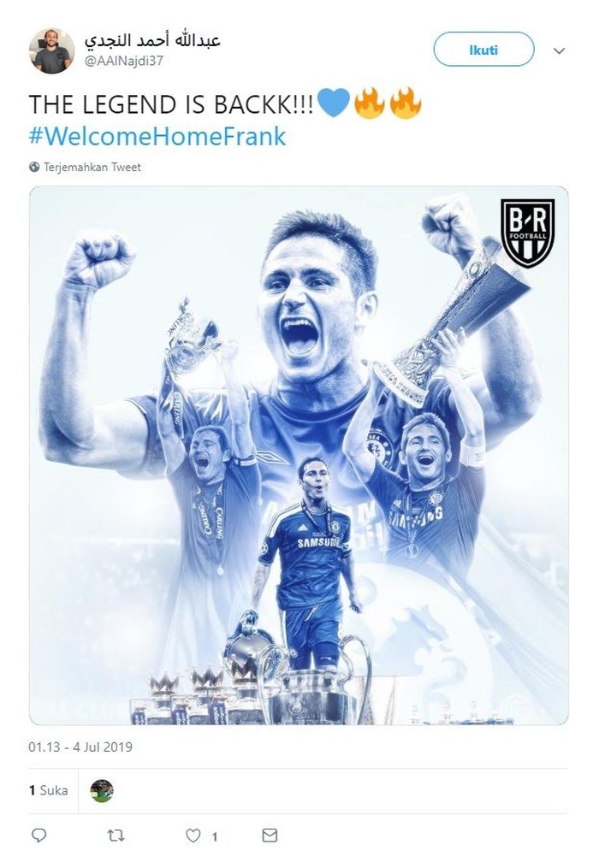
Task: Open the @AAINajdi37 handle
Action: coord(123,61)
